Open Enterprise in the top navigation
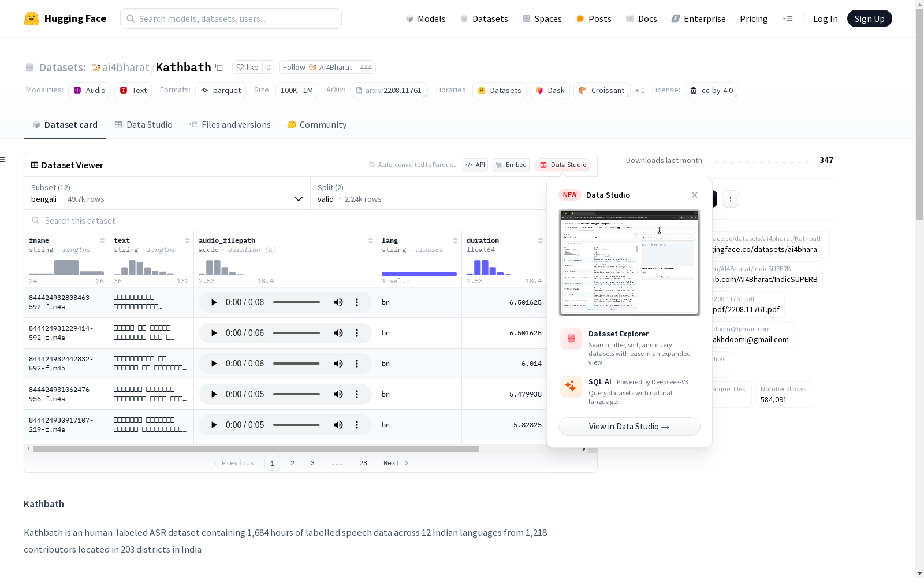Viewport: 924px width, 578px height. 699,18
